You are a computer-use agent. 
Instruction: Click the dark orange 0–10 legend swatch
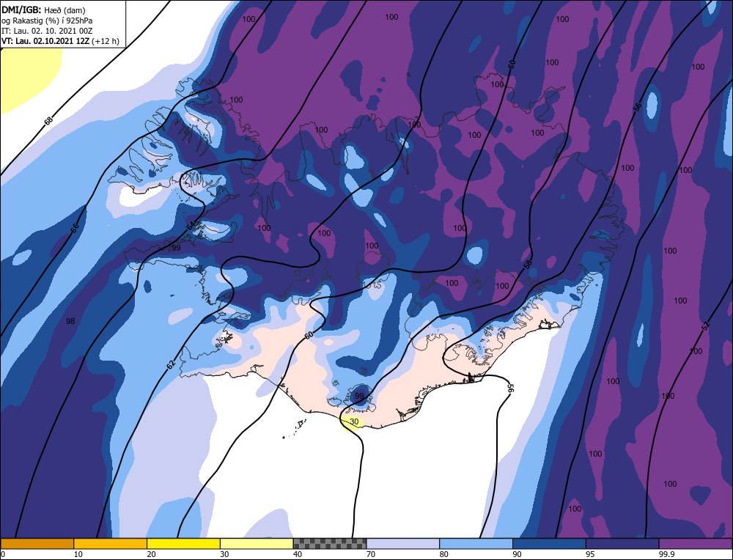pos(37,543)
